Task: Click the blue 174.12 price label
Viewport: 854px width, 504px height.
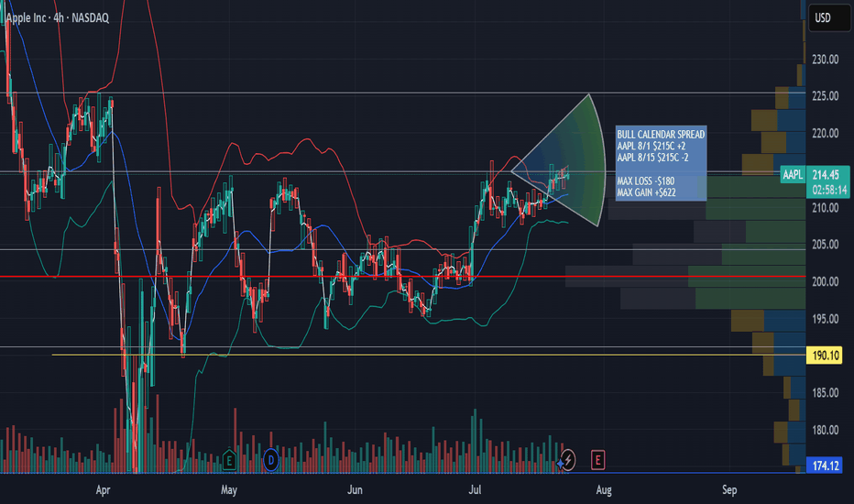Action: coord(826,466)
